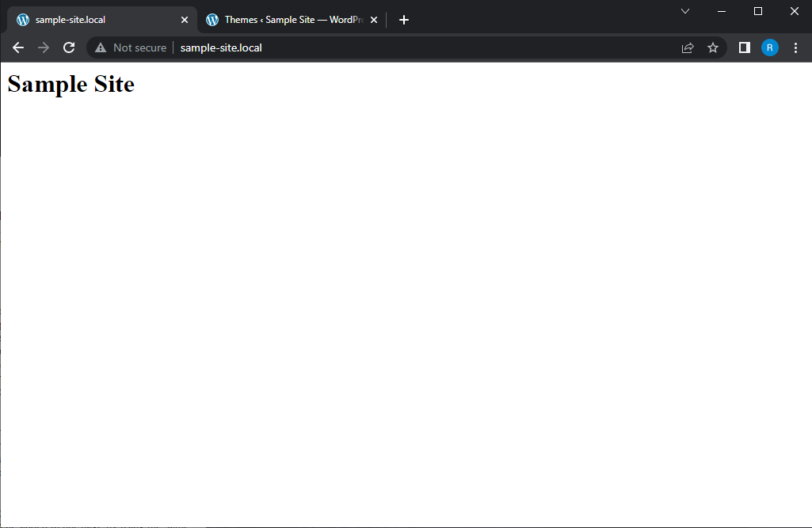
Task: Focus the address bar showing sample-site.local
Action: tap(396, 47)
